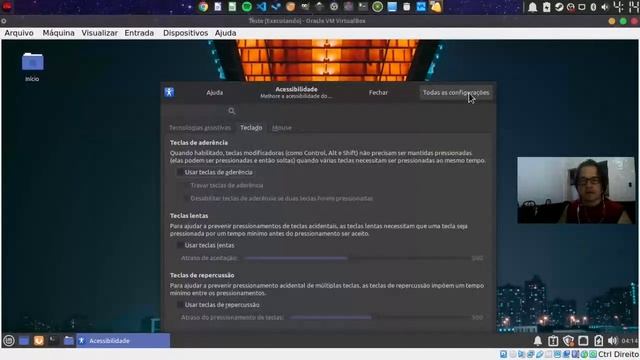Viewport: 640px width, 360px height.
Task: Enable Usar teclas de aderência checkbox
Action: [x=180, y=172]
